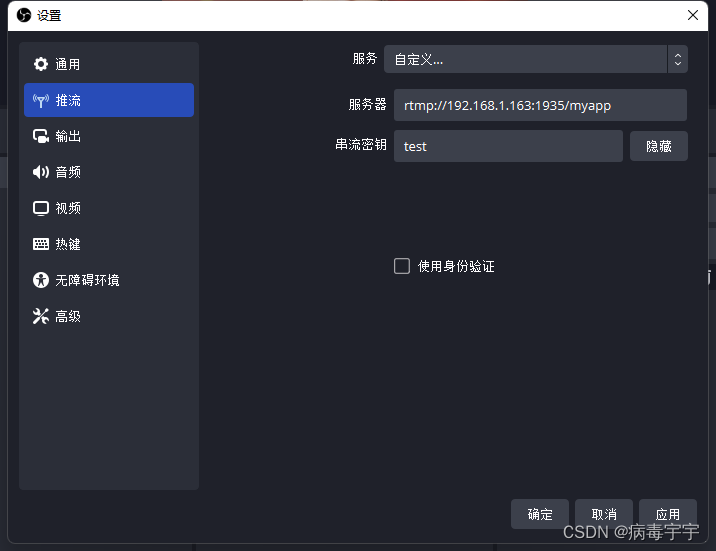
Task: Click the 取消 button
Action: pyautogui.click(x=604, y=514)
